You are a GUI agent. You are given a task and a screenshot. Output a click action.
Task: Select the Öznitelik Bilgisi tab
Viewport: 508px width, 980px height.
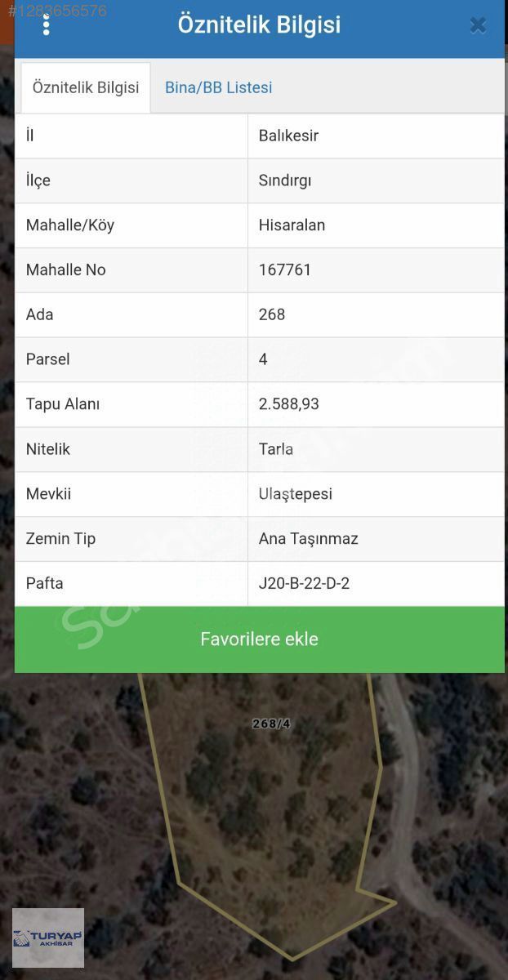coord(86,88)
